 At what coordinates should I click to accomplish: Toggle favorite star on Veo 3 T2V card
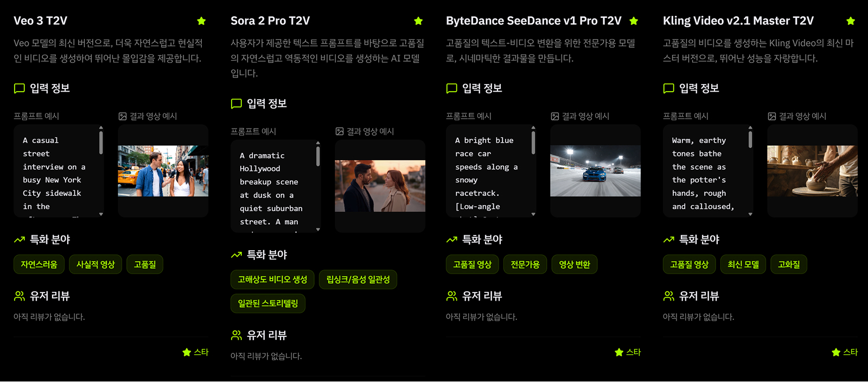pos(201,21)
